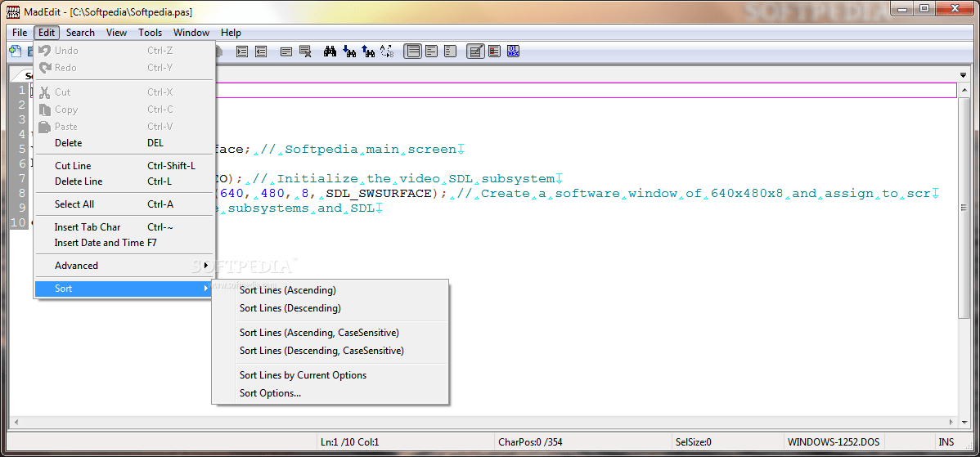Click the Decrease Indent toolbar icon

pos(261,52)
